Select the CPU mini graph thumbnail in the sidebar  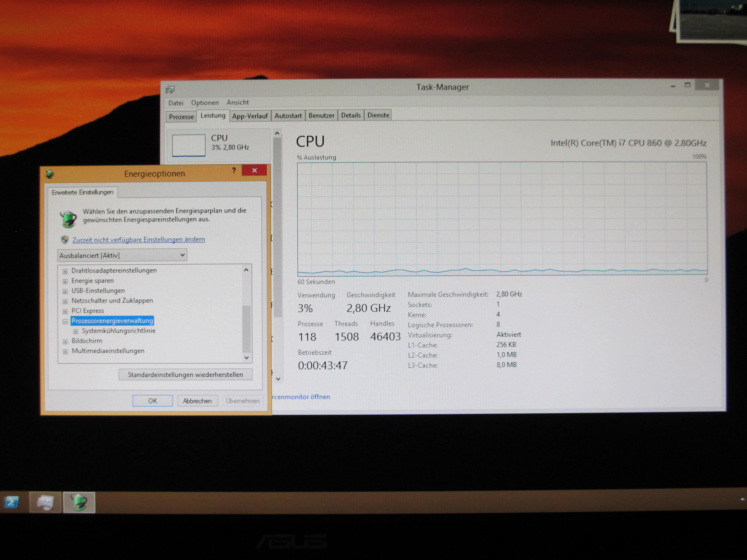(189, 145)
